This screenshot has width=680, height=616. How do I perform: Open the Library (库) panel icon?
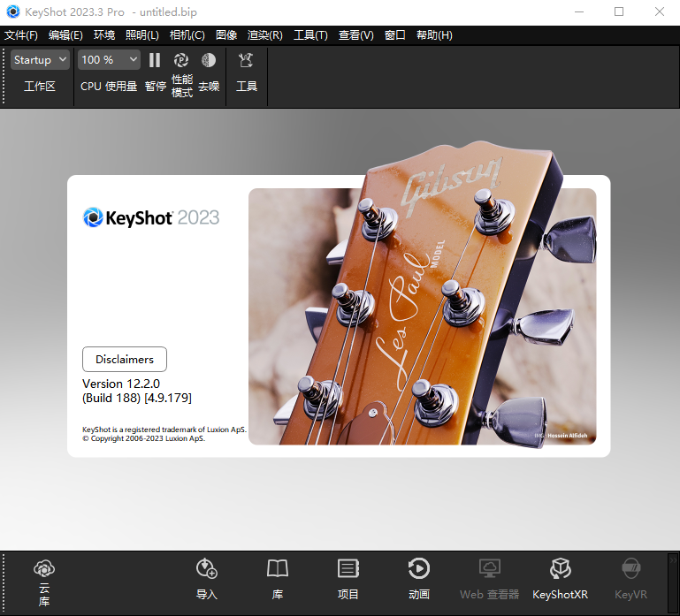tap(278, 569)
